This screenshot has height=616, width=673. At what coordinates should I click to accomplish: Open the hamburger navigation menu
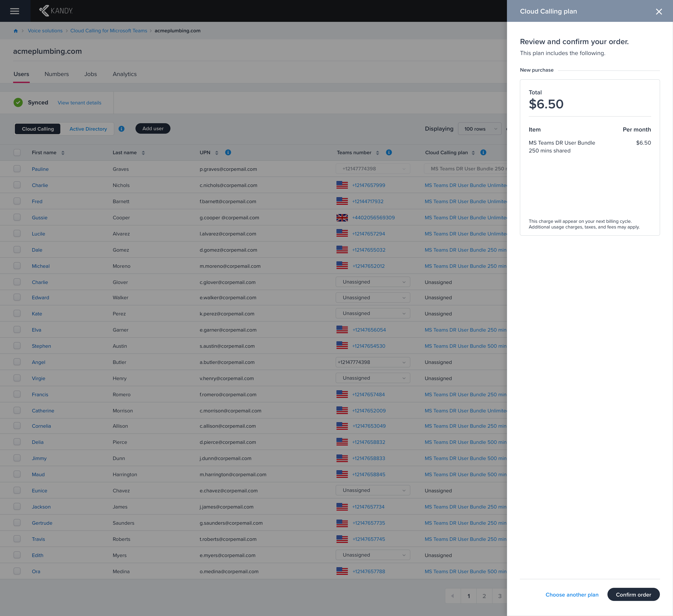[x=15, y=11]
